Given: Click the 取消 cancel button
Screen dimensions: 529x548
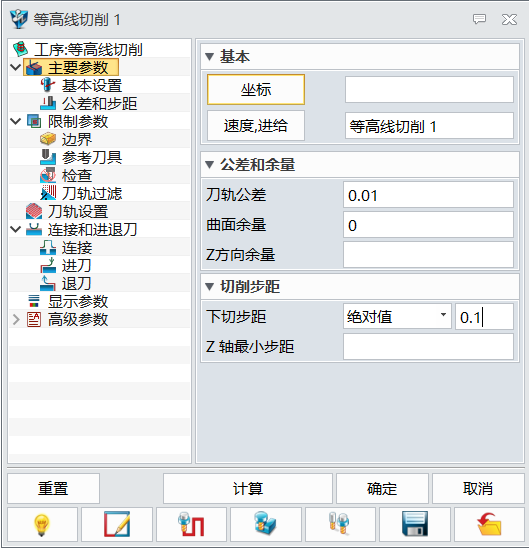Looking at the screenshot, I should (x=478, y=488).
